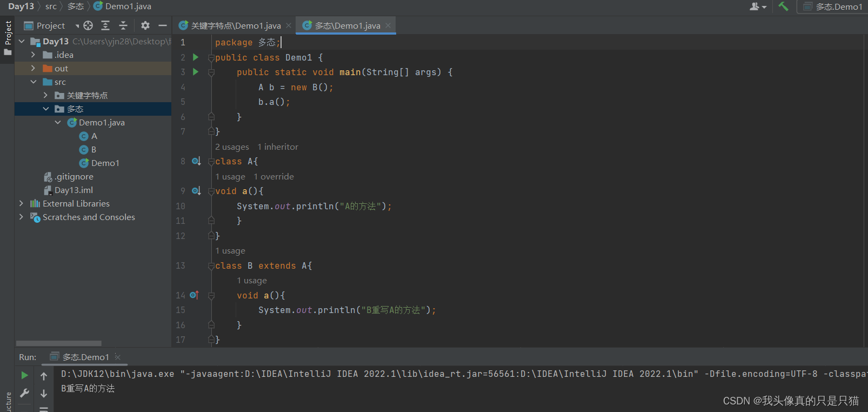This screenshot has width=868, height=412.
Task: Click the '2 usages' hint above class A
Action: point(232,147)
